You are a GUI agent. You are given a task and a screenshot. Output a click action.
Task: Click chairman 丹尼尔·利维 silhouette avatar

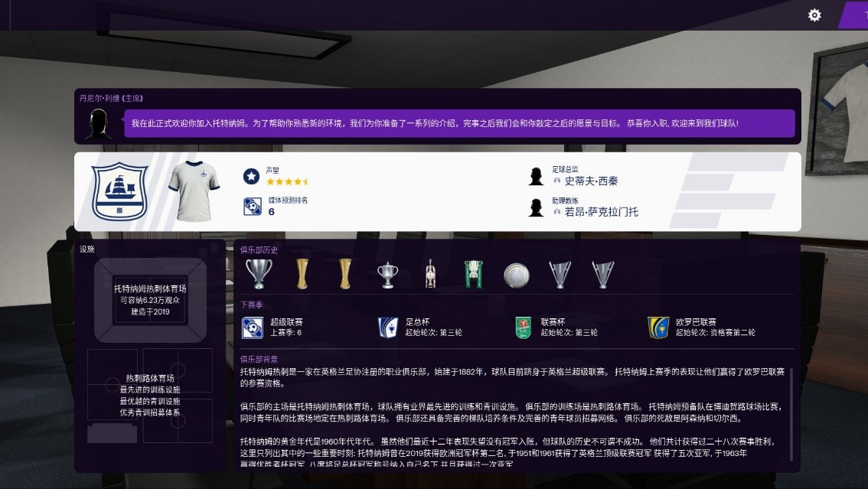tap(98, 124)
